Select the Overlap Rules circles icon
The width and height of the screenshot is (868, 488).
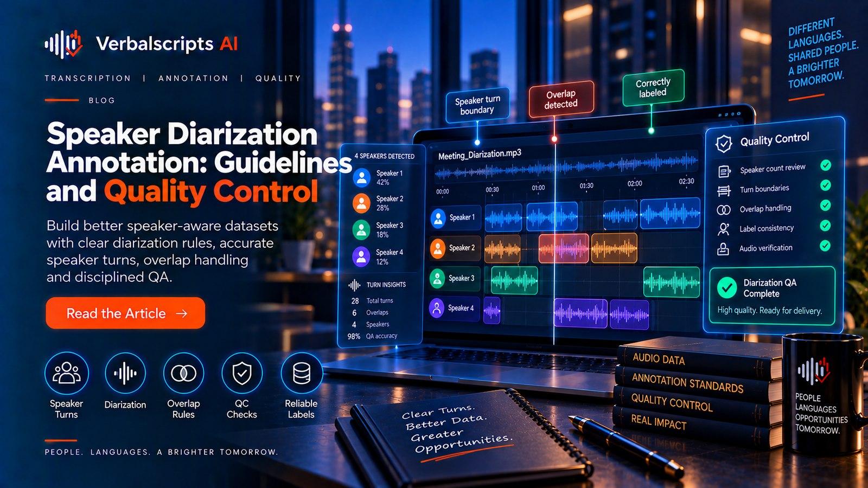click(x=183, y=373)
